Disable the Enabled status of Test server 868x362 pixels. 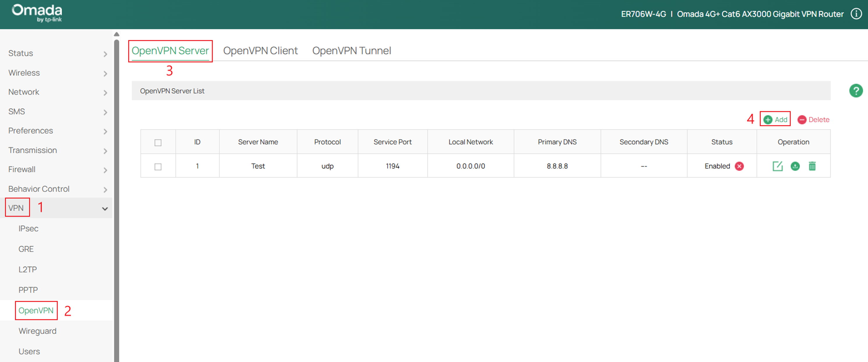coord(739,166)
